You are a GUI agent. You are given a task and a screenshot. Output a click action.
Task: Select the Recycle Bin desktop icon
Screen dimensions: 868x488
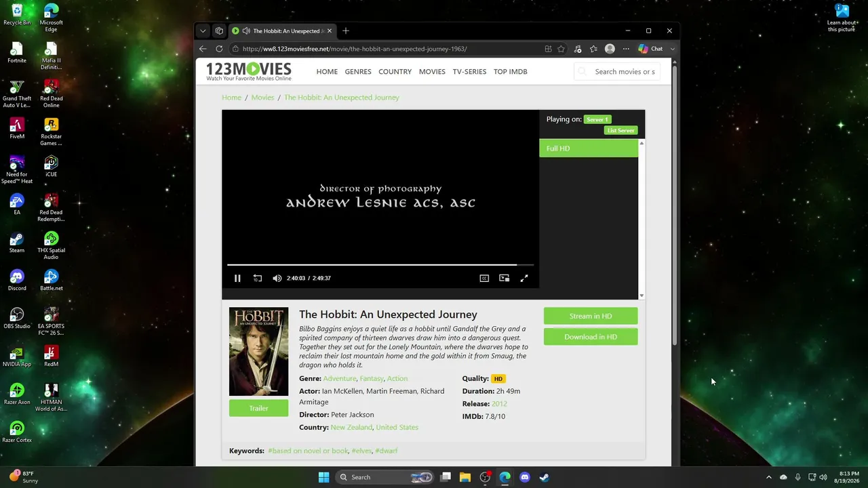click(x=17, y=15)
